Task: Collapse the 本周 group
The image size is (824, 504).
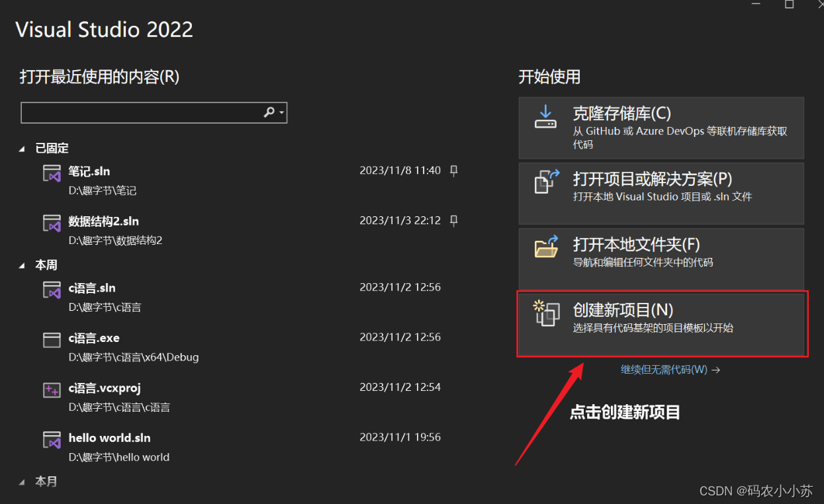Action: coord(23,265)
